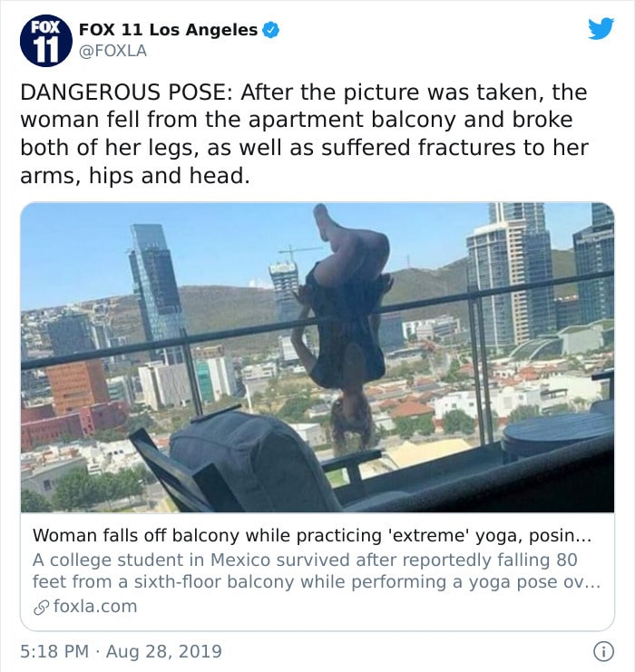Click the Twitter bird logo

click(601, 29)
